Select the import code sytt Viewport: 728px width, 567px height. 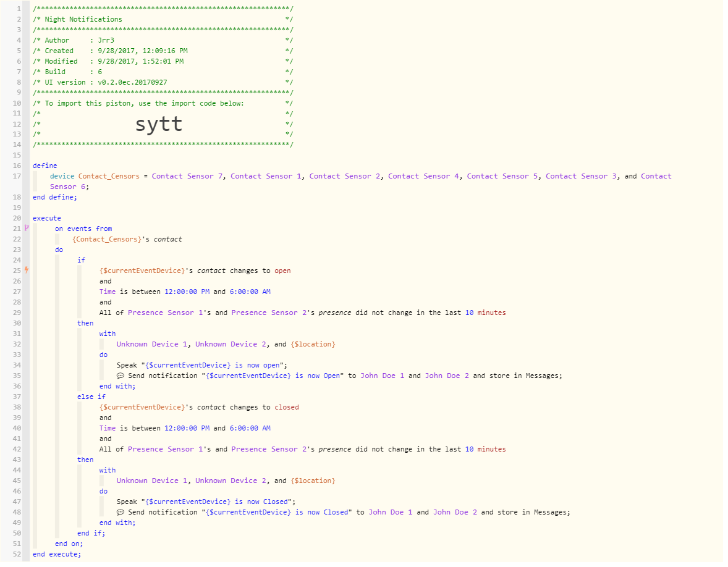pyautogui.click(x=159, y=124)
